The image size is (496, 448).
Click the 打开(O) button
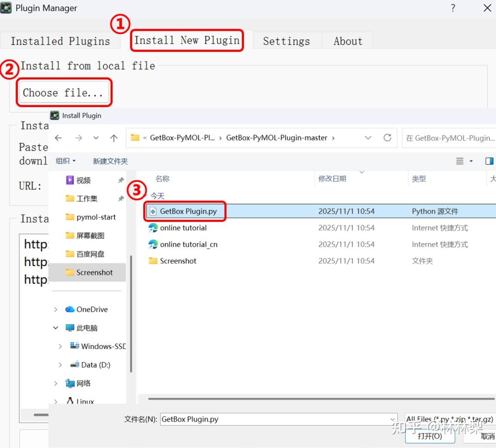pyautogui.click(x=430, y=437)
